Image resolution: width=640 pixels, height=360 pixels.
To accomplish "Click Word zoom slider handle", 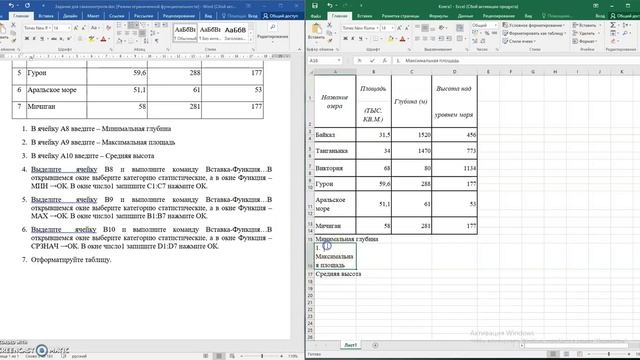I will (x=262, y=356).
